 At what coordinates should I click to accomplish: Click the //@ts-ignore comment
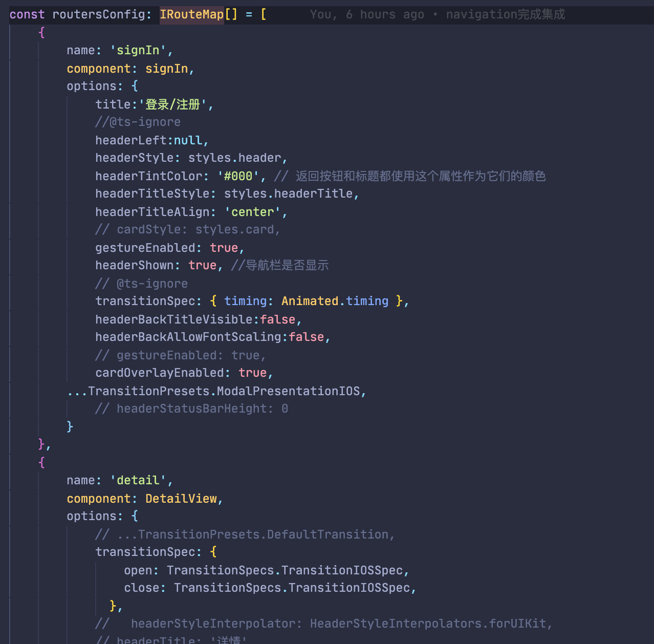pos(138,121)
